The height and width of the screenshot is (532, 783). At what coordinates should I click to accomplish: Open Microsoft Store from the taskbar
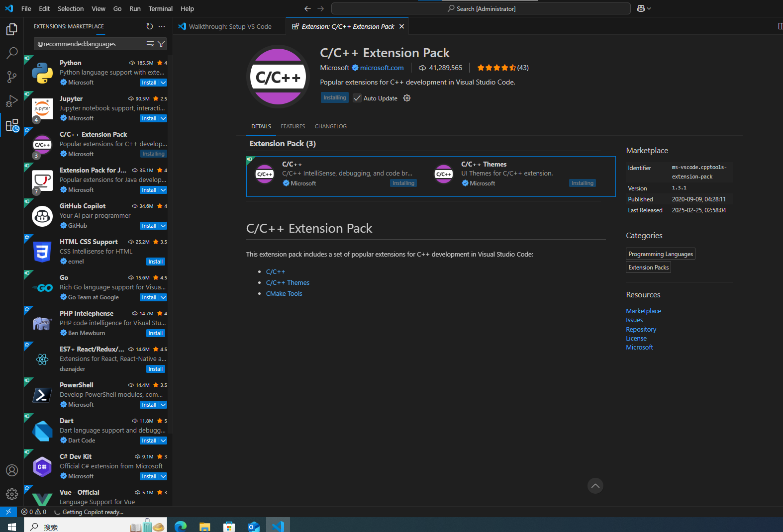229,526
